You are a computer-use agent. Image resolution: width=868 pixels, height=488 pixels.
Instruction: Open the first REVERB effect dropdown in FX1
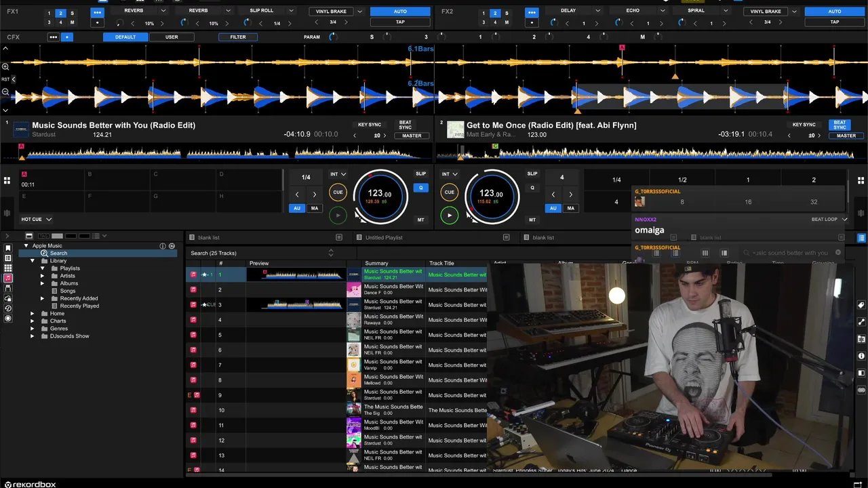[163, 11]
